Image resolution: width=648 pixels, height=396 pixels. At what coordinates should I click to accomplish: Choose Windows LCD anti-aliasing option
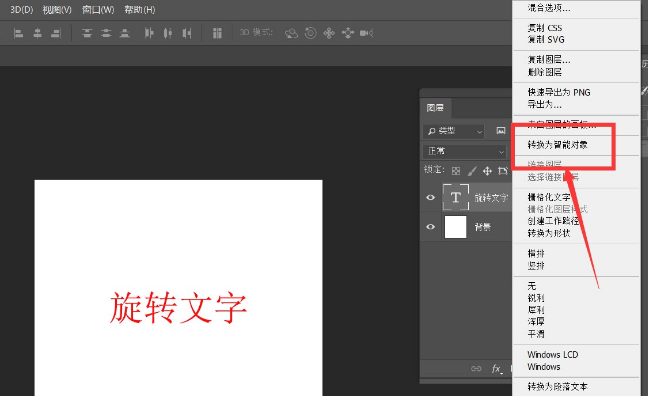point(553,355)
